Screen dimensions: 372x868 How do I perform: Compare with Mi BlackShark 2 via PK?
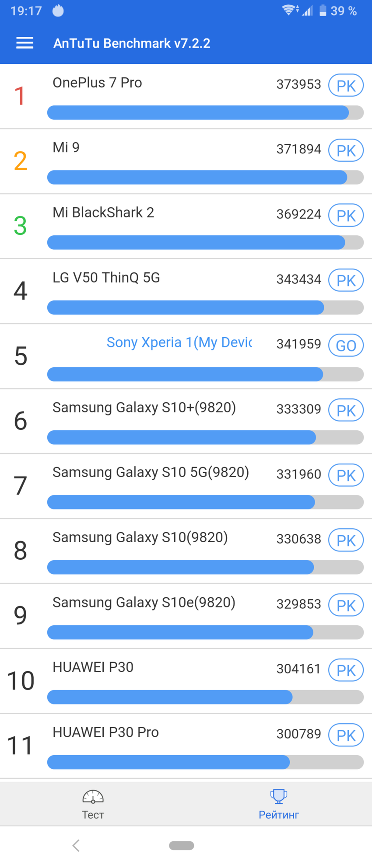tap(346, 216)
